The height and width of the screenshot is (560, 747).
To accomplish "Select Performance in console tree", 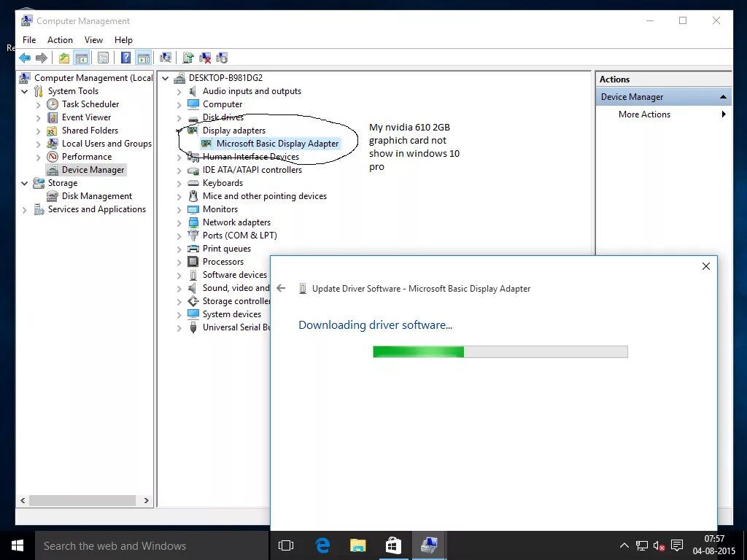I will 87,157.
